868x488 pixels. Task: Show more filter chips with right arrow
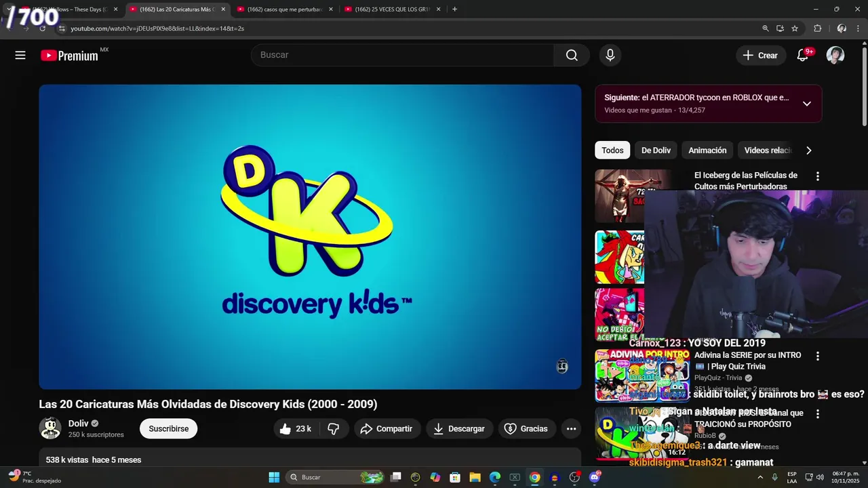click(x=808, y=150)
